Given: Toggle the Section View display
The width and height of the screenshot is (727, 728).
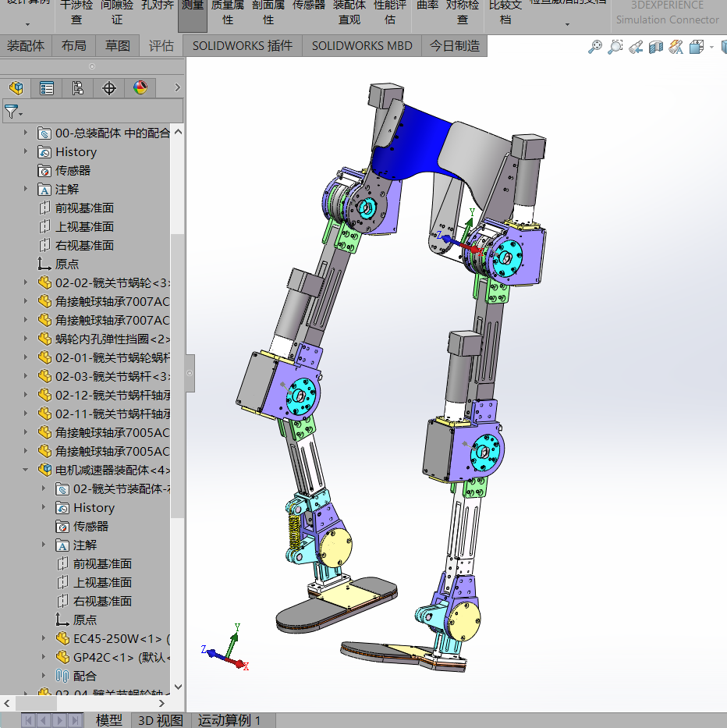Looking at the screenshot, I should coord(655,47).
